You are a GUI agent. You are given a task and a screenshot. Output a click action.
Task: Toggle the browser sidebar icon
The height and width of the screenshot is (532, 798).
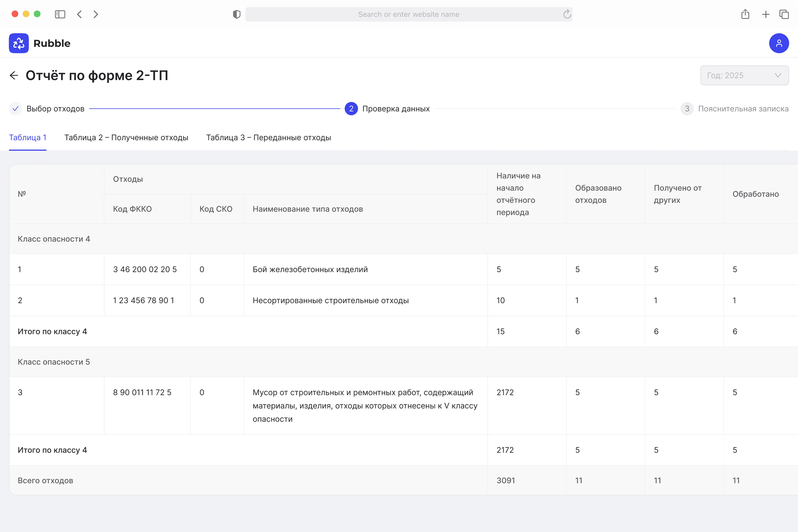point(60,14)
